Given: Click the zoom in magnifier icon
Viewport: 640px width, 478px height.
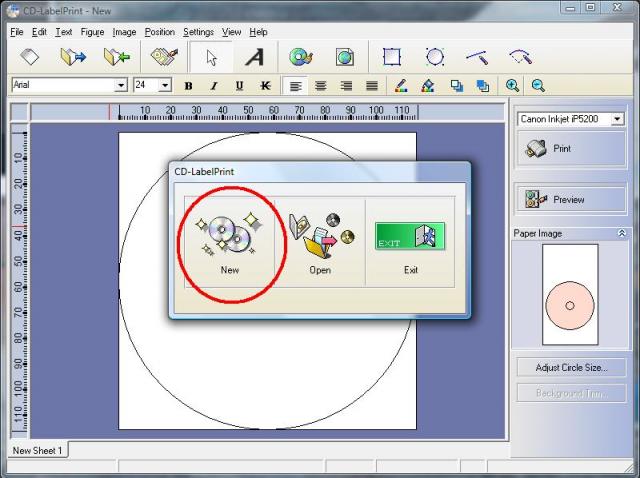Looking at the screenshot, I should [x=513, y=86].
